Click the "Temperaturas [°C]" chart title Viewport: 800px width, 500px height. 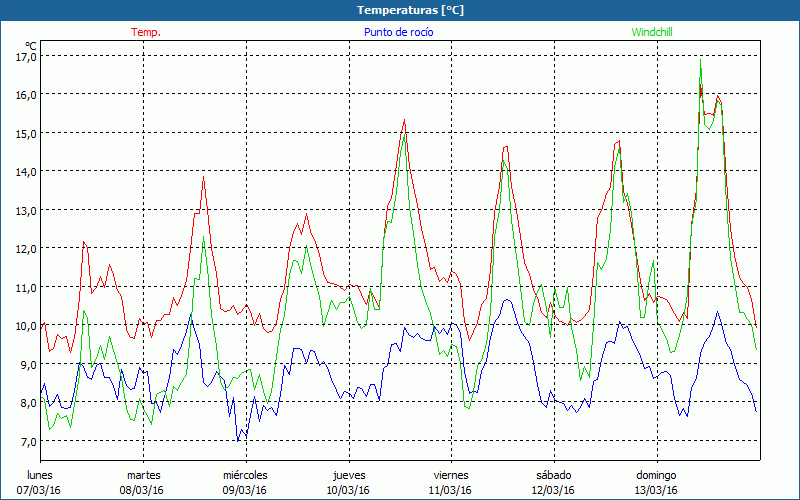coord(410,10)
